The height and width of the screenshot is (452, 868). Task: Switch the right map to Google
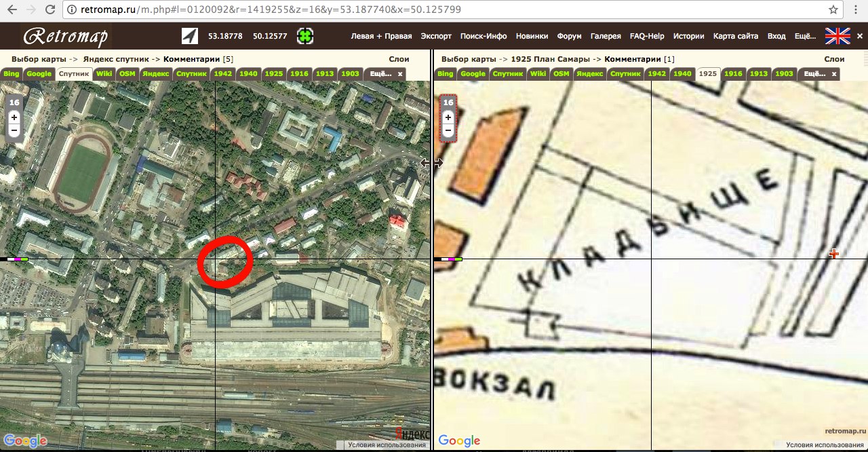click(x=473, y=74)
